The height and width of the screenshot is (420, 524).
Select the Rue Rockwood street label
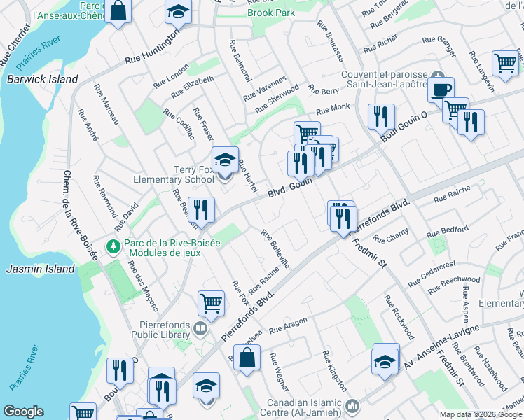tap(399, 317)
